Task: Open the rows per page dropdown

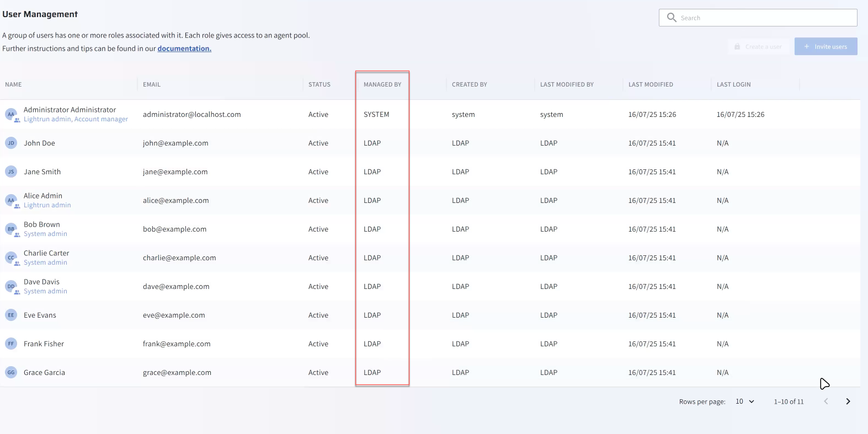Action: point(744,401)
